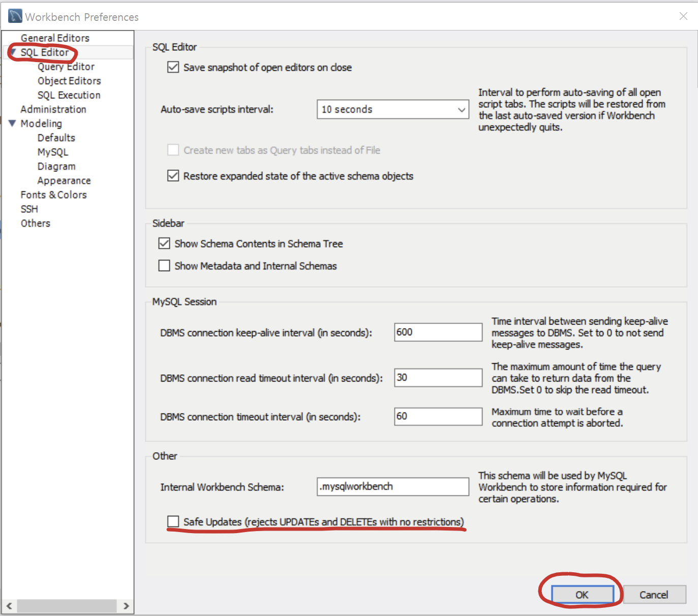Viewport: 698px width, 616px height.
Task: Select Others in the sidebar
Action: click(x=36, y=223)
